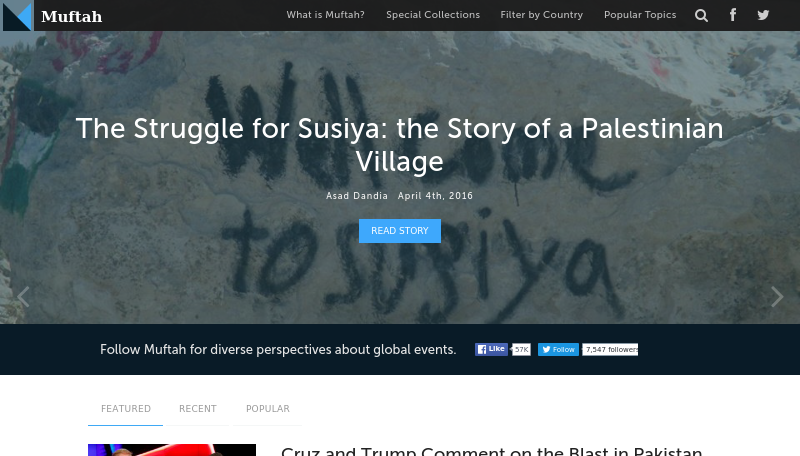
Task: Open the Twitter bird icon in header
Action: point(763,15)
